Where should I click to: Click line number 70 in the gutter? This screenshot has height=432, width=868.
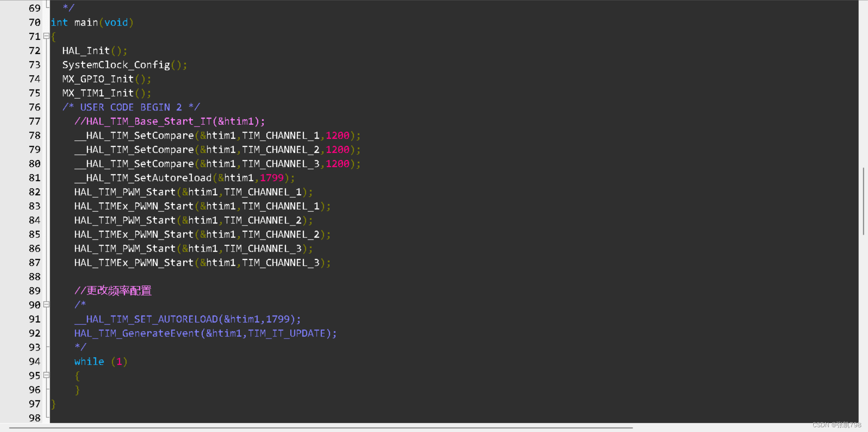pyautogui.click(x=34, y=23)
